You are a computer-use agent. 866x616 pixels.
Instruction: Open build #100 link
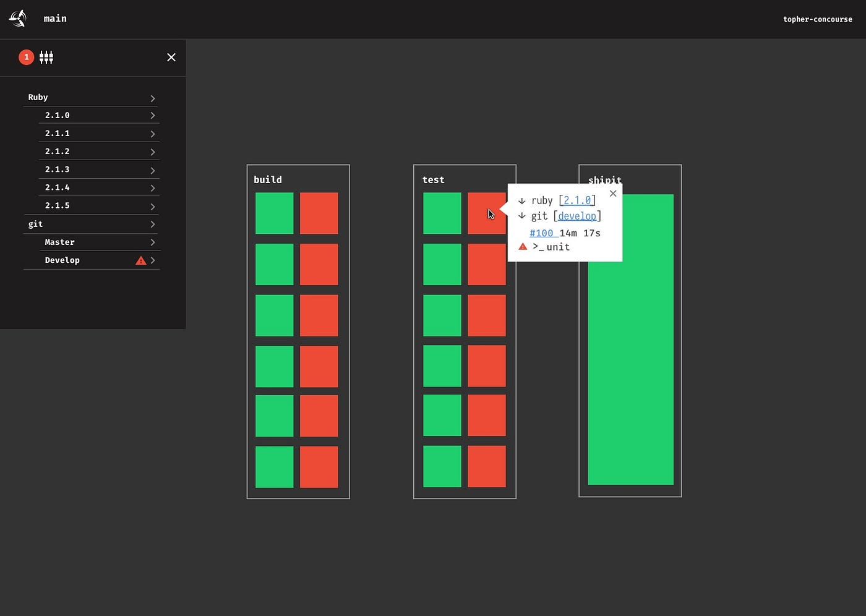tap(541, 233)
